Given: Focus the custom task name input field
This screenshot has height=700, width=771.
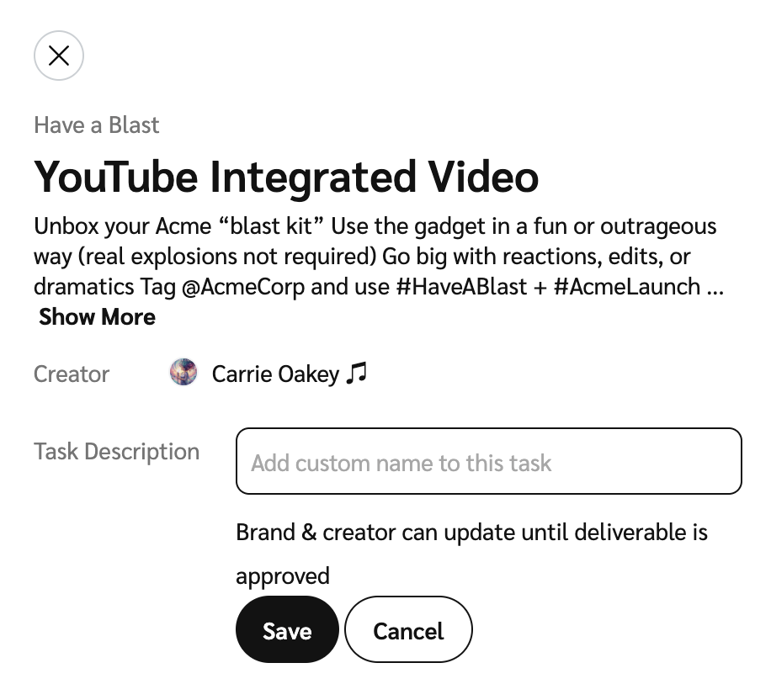Looking at the screenshot, I should point(488,462).
